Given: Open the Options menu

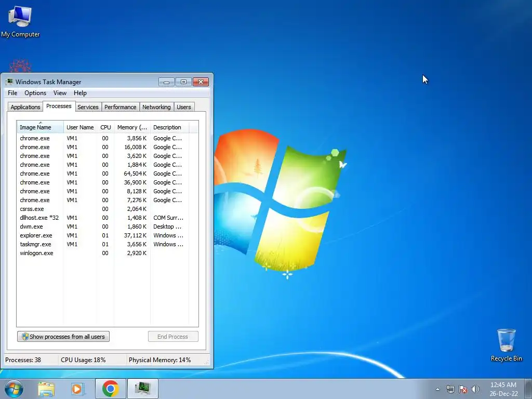Looking at the screenshot, I should pos(35,93).
